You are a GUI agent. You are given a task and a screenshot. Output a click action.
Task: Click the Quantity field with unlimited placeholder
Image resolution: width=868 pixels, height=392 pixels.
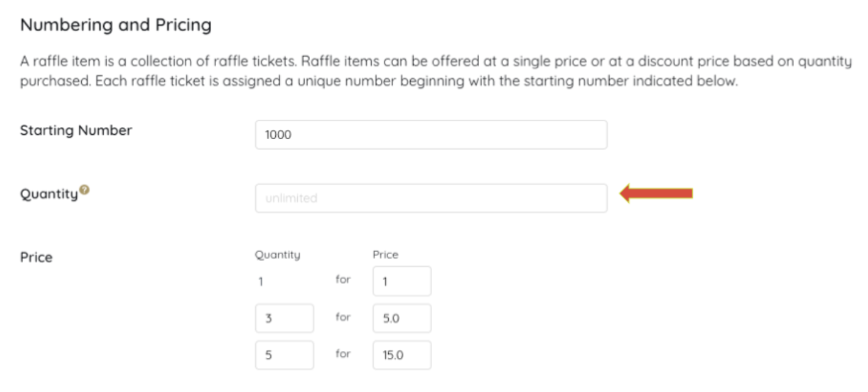(x=431, y=198)
